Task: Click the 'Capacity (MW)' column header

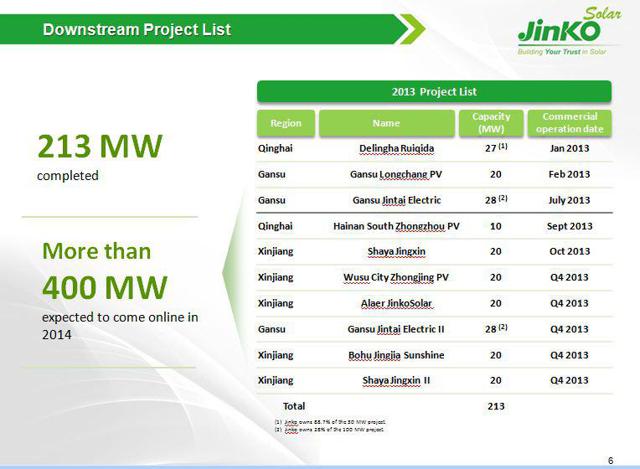Action: pos(491,123)
